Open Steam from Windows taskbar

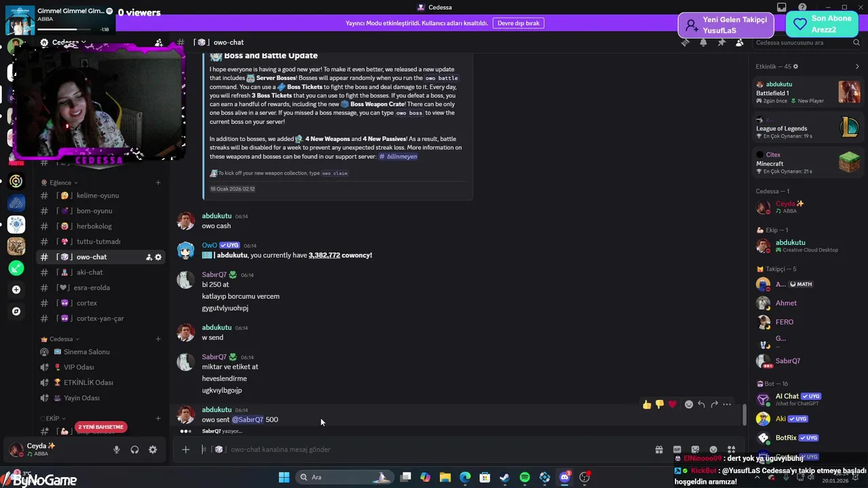[x=505, y=477]
